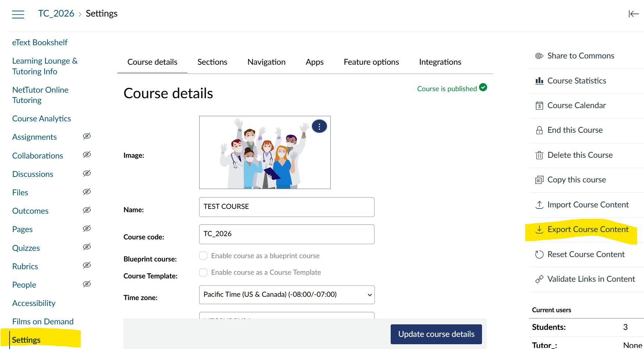Collapse the right sidebar with the arrow icon
This screenshot has height=349, width=644.
pos(633,14)
